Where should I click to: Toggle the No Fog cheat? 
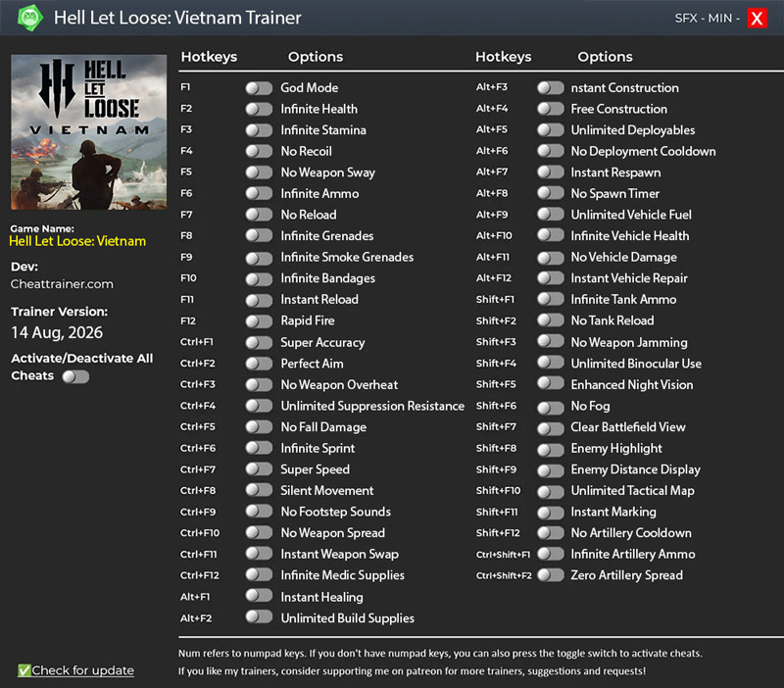[x=551, y=408]
